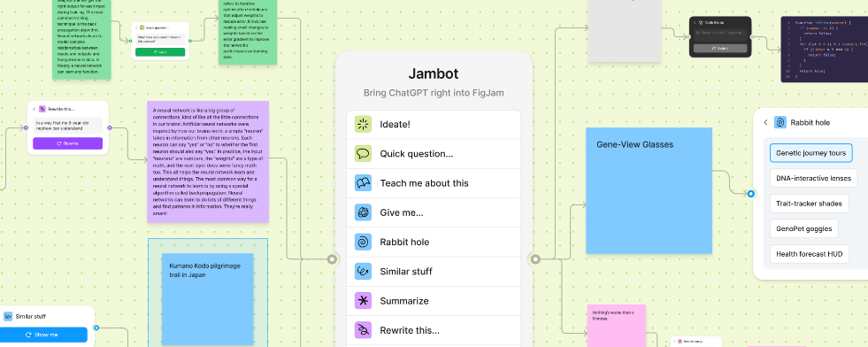Image resolution: width=868 pixels, height=347 pixels.
Task: Click the Jambot title text
Action: click(434, 73)
